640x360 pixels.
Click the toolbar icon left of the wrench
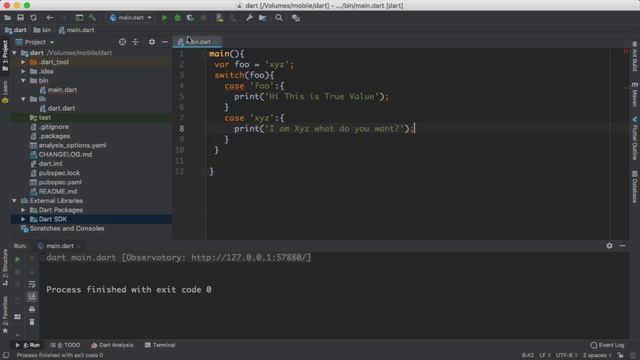pyautogui.click(x=233, y=18)
